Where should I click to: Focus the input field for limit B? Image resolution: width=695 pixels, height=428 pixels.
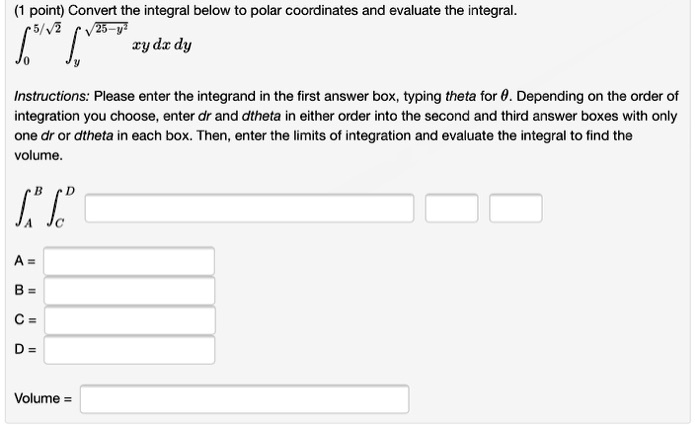(129, 291)
